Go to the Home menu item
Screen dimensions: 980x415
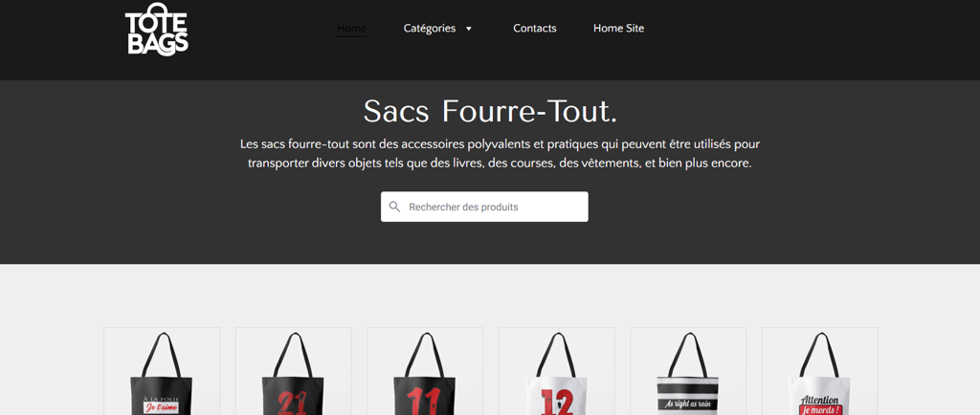pyautogui.click(x=352, y=28)
